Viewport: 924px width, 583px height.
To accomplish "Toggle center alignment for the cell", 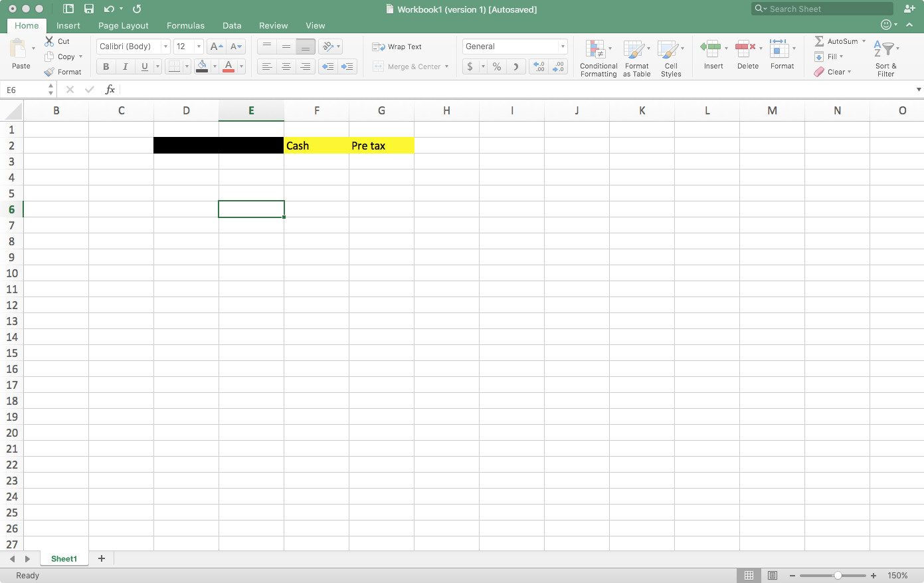I will (286, 66).
